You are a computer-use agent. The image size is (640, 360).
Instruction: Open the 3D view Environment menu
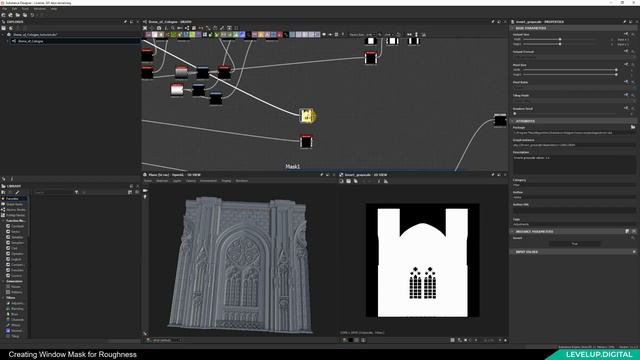(x=208, y=181)
